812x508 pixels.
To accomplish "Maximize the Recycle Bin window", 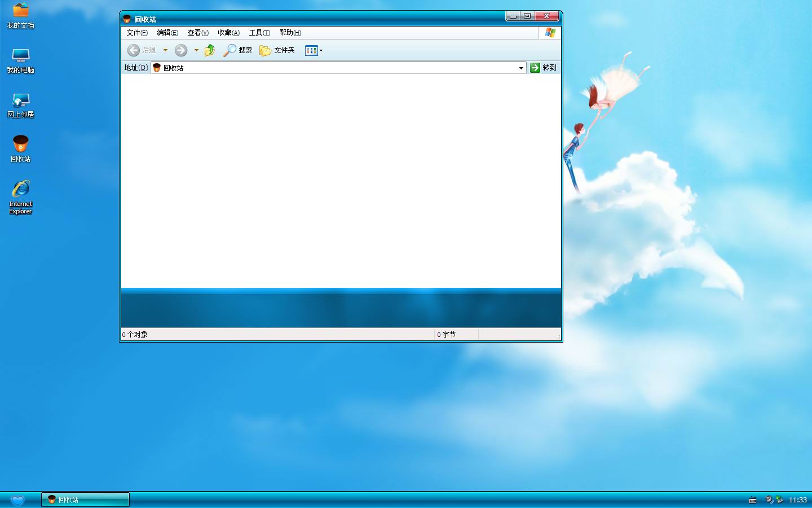I will (527, 16).
